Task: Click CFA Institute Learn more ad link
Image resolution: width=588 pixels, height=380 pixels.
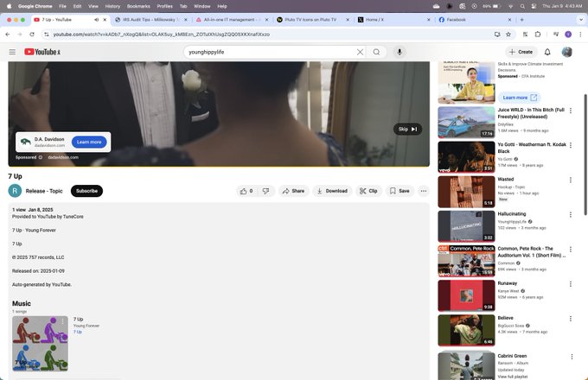Action: tap(520, 98)
